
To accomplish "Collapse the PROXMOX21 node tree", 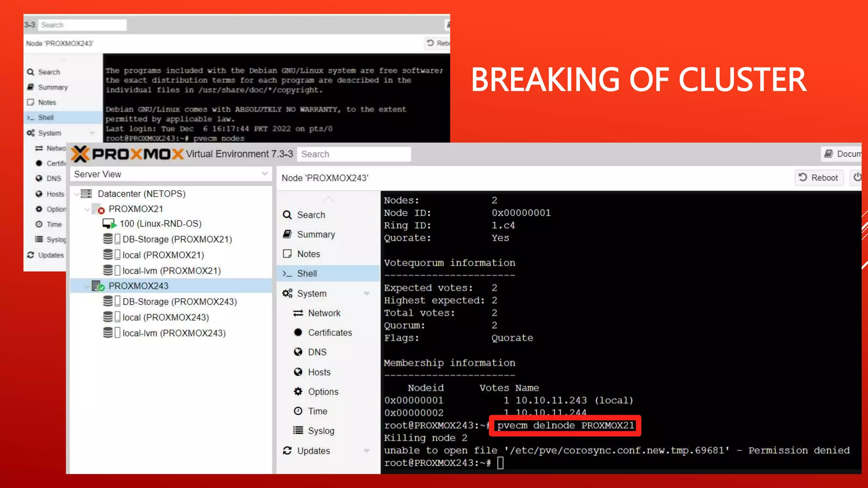I will tap(87, 209).
